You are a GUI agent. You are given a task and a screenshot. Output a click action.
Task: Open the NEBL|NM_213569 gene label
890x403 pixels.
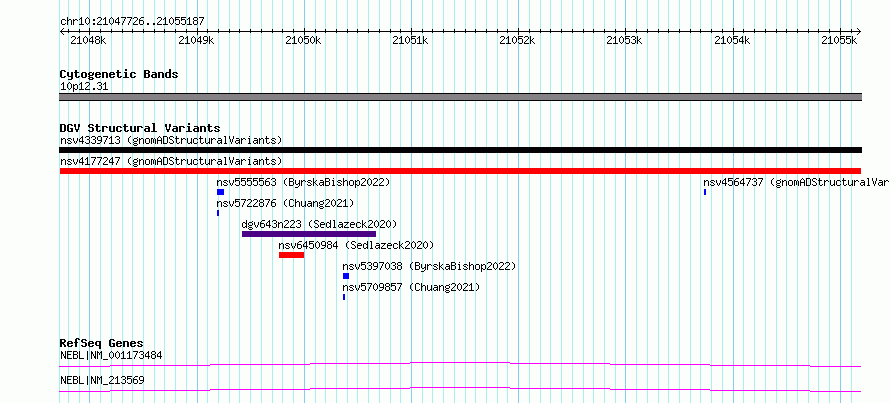pos(102,380)
